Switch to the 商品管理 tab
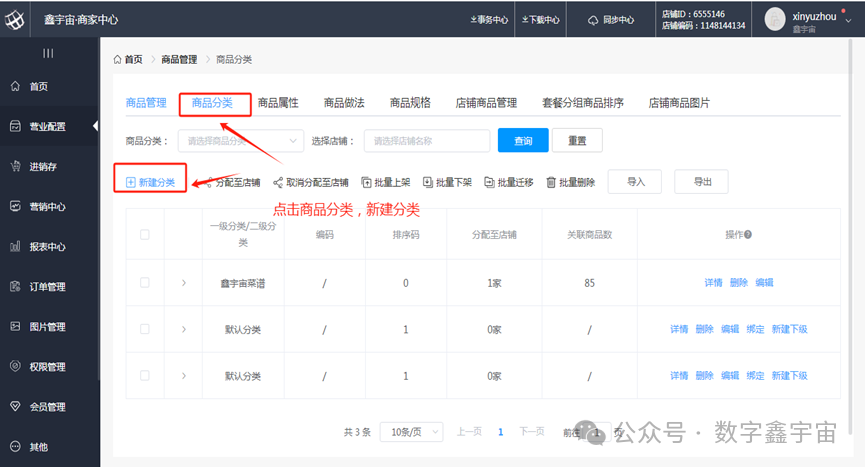This screenshot has width=865, height=467. tap(146, 103)
